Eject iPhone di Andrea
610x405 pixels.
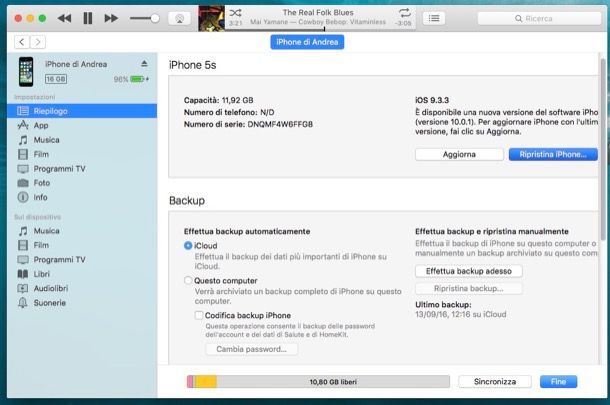tap(144, 63)
